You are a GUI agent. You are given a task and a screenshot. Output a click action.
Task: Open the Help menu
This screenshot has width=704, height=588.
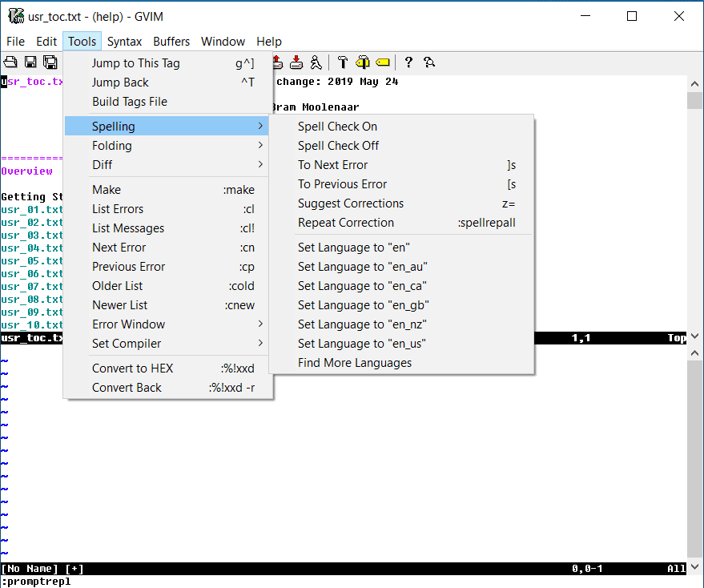coord(269,42)
